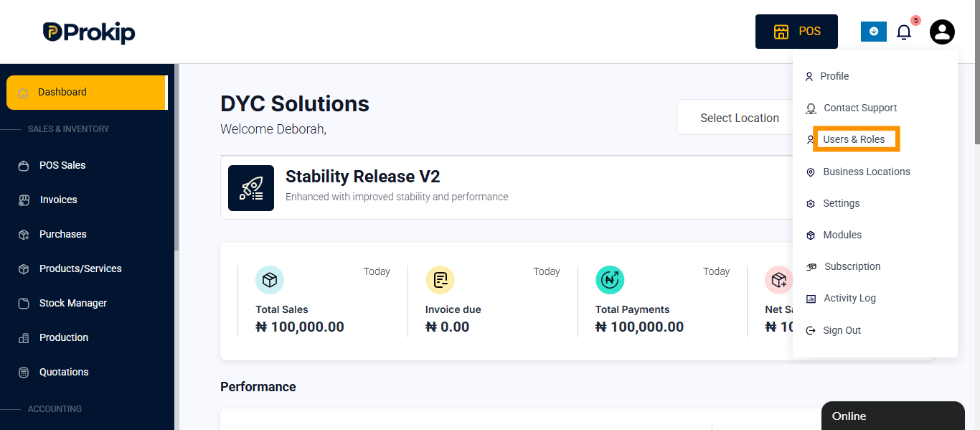This screenshot has width=980, height=430.
Task: Select Users & Roles from menu
Action: pos(854,139)
